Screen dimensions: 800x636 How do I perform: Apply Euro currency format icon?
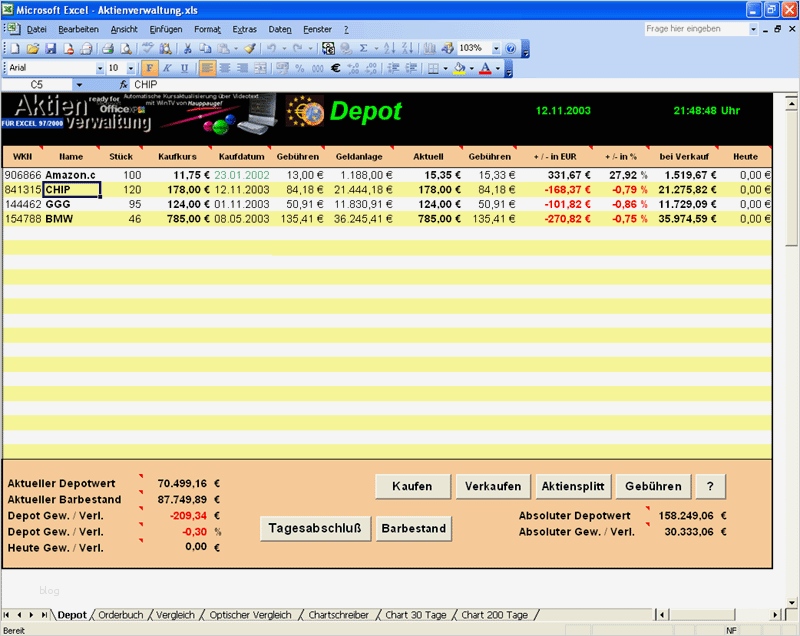[x=336, y=68]
